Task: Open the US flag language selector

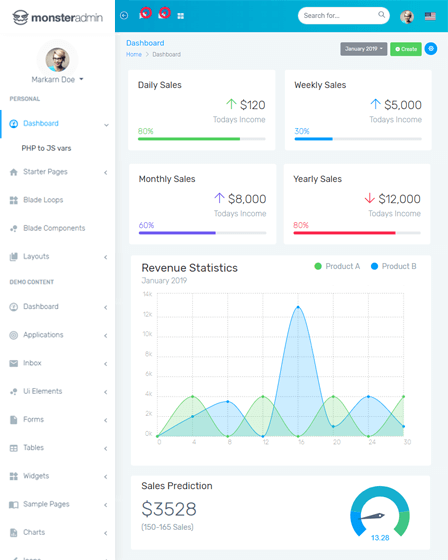Action: click(x=430, y=16)
